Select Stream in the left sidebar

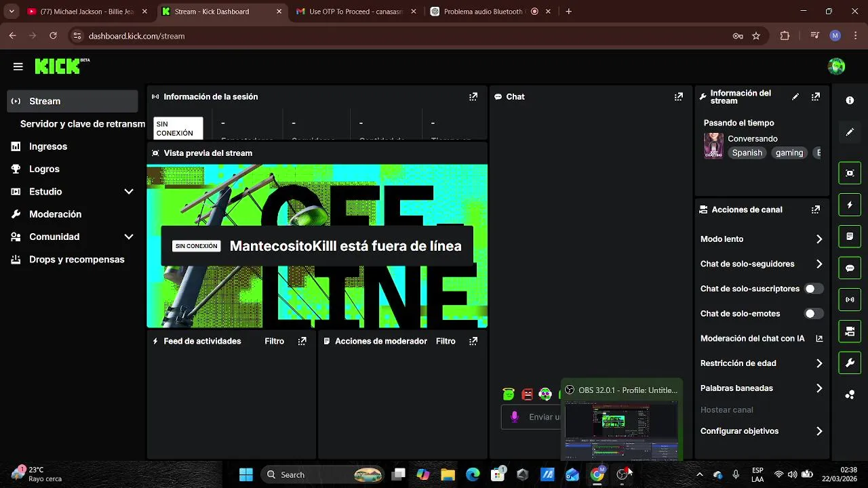tap(73, 101)
